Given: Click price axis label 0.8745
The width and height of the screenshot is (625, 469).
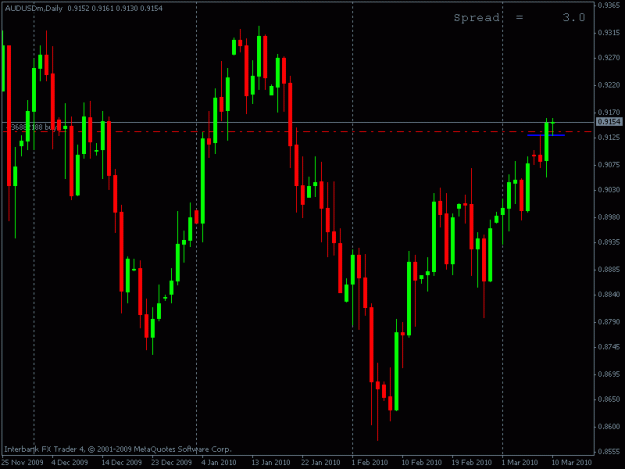Looking at the screenshot, I should pos(609,347).
